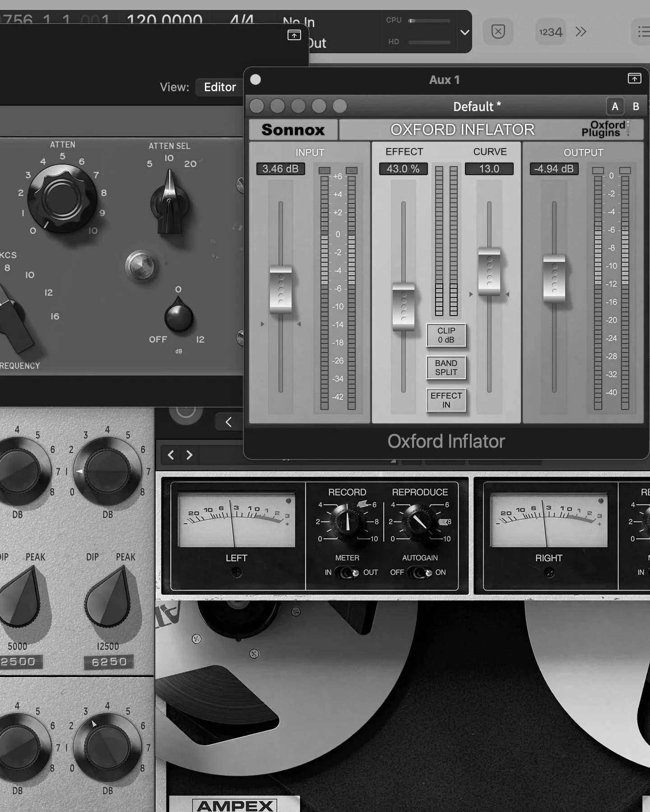Click the screw under the LEFT label
Screen dimensions: 650x812
[236, 573]
